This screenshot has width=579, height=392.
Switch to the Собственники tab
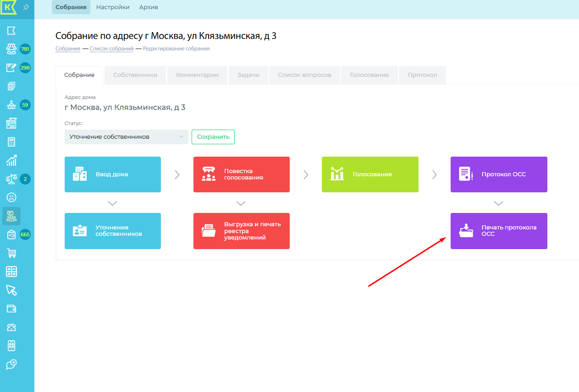pos(135,75)
